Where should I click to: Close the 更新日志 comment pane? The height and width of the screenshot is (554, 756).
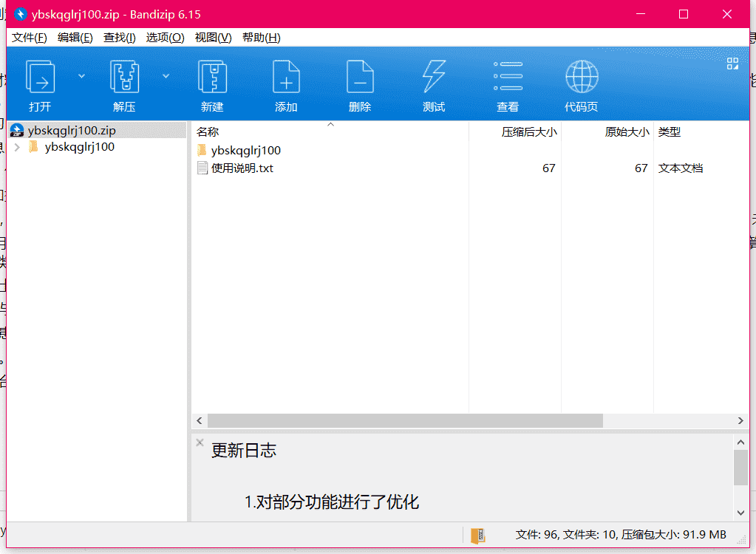pyautogui.click(x=200, y=442)
